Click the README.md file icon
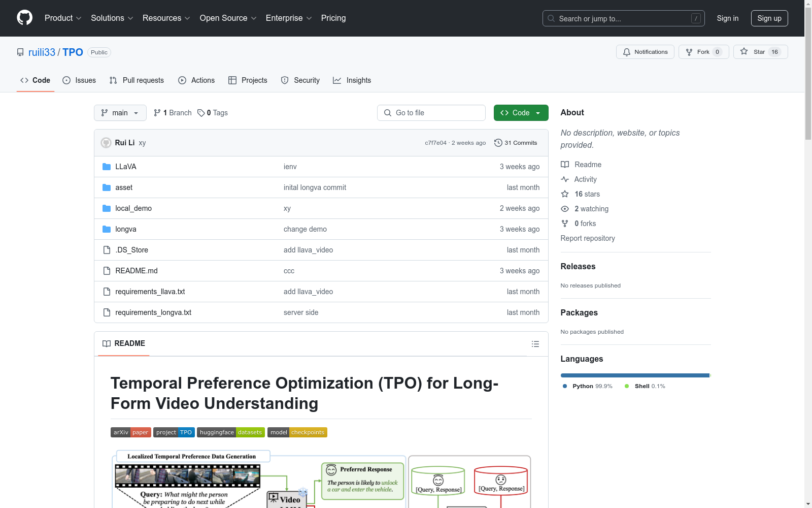The image size is (812, 508). (x=107, y=271)
